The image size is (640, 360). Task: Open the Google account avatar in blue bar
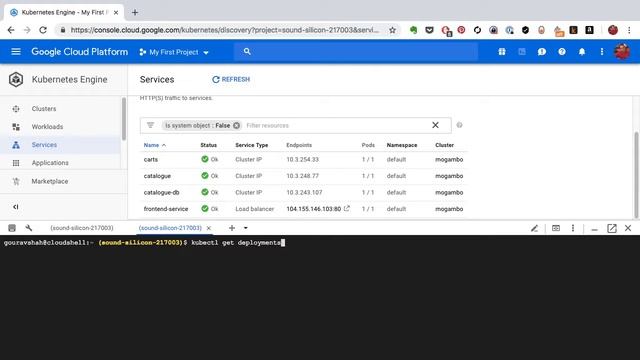point(622,52)
